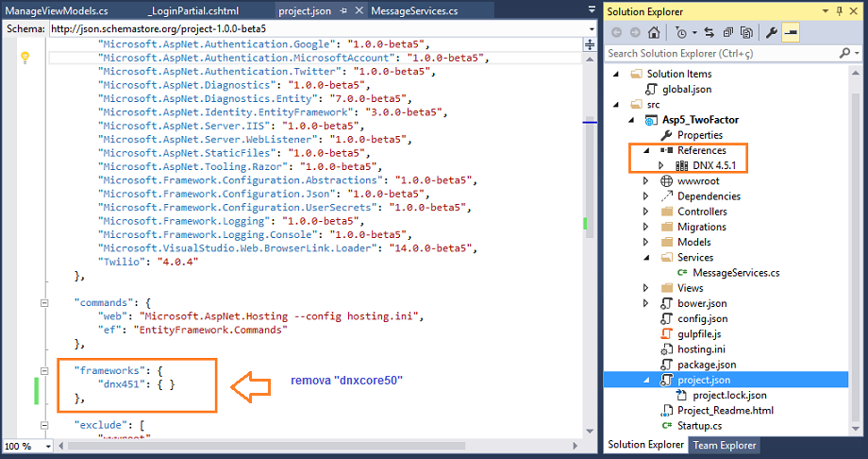Toggle Show All Files in Solution Explorer

747,33
